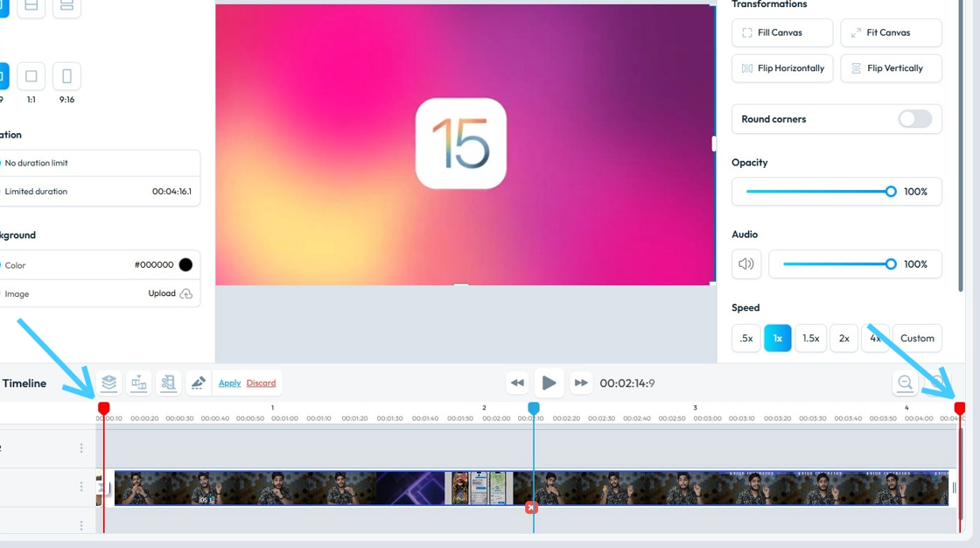Screen dimensions: 980x548
Task: Click the 00:02:14:9 timecode display
Action: (x=626, y=383)
